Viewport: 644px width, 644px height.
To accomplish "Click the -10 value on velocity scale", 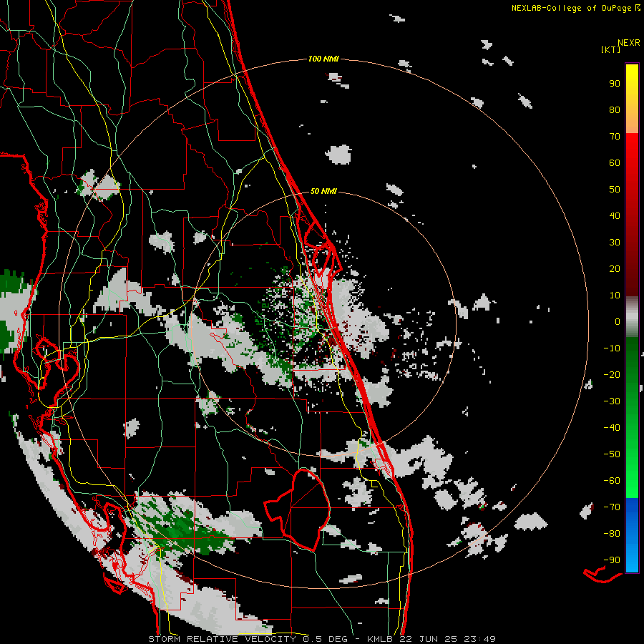I will [612, 348].
